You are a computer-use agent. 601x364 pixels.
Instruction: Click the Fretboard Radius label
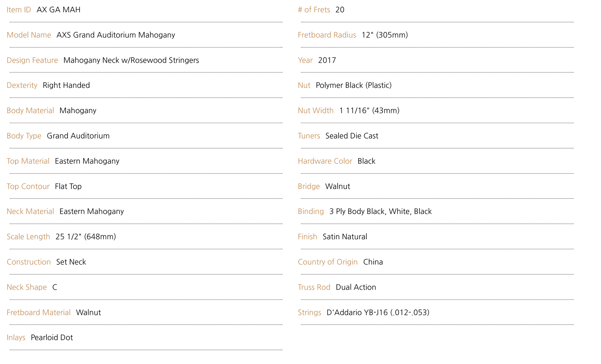point(327,35)
